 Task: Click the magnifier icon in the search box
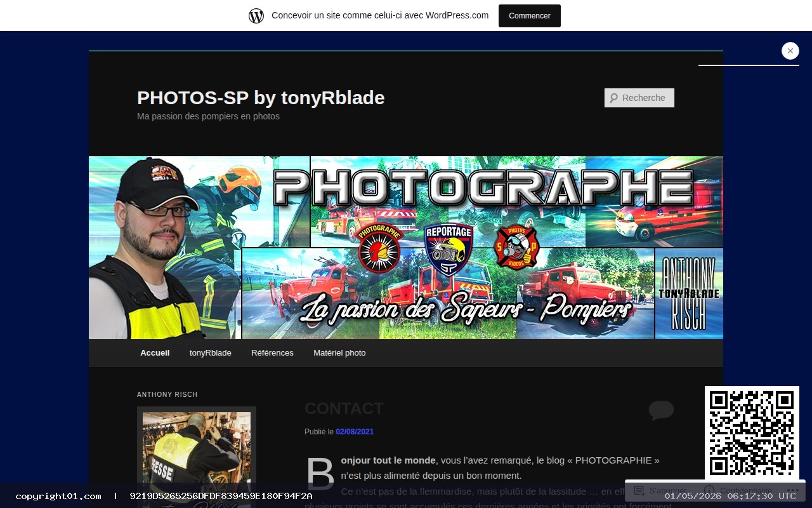[613, 98]
